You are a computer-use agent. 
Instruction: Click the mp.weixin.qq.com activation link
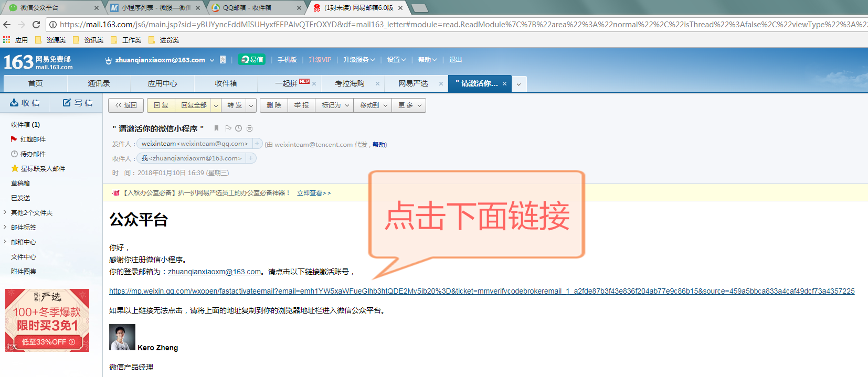(x=482, y=291)
